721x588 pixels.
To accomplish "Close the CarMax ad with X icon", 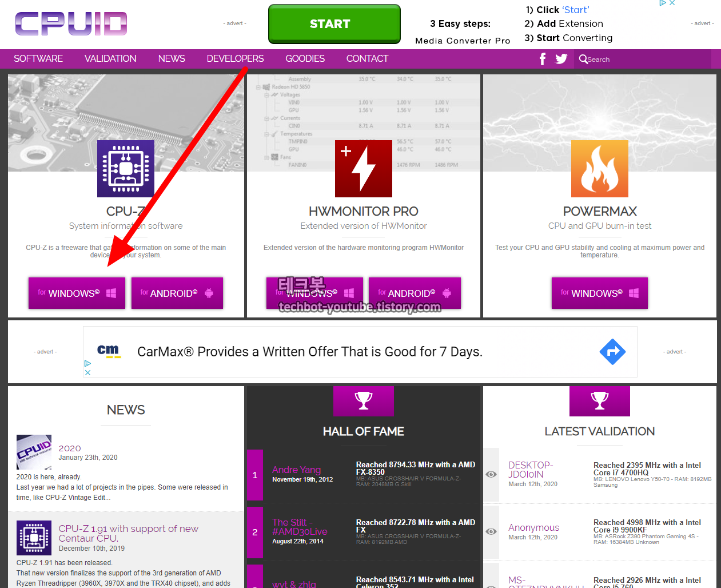I will tap(87, 372).
